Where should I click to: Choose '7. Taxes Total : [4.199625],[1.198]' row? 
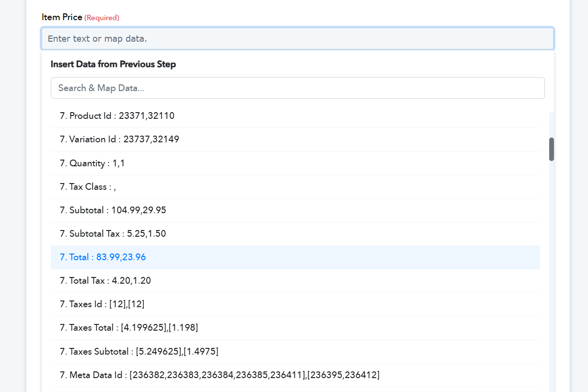pos(295,328)
